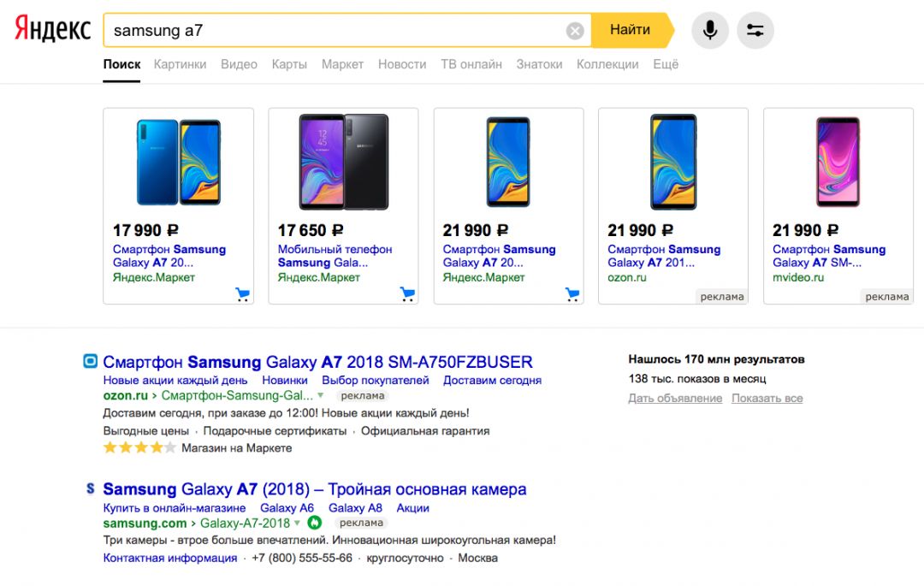This screenshot has height=586, width=924.
Task: Expand the dropdown arrow after the ozon.ru URL
Action: click(321, 396)
